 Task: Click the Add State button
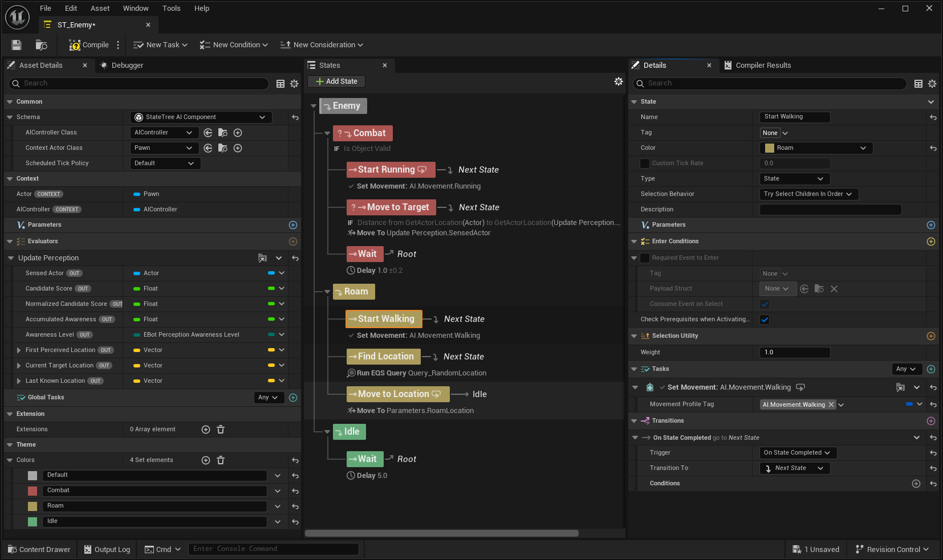tap(336, 81)
